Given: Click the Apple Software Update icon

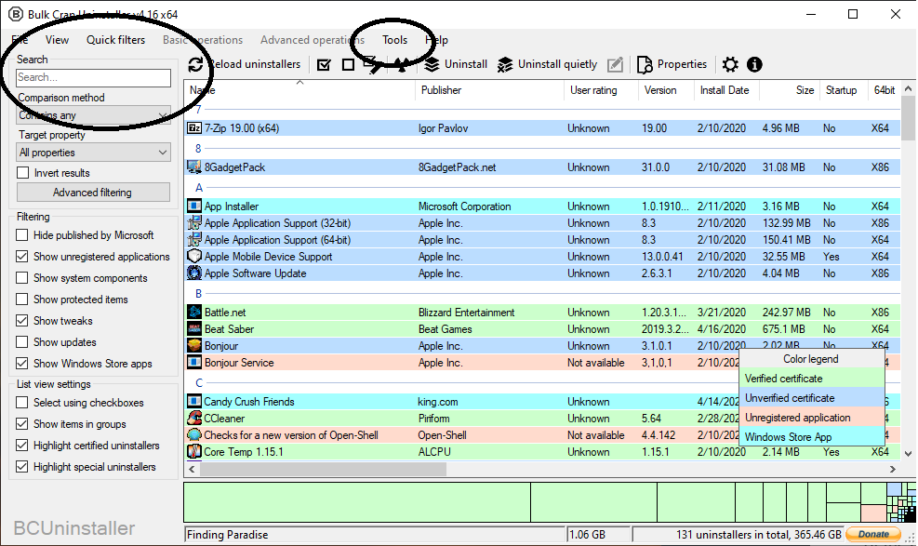Looking at the screenshot, I should tap(194, 273).
